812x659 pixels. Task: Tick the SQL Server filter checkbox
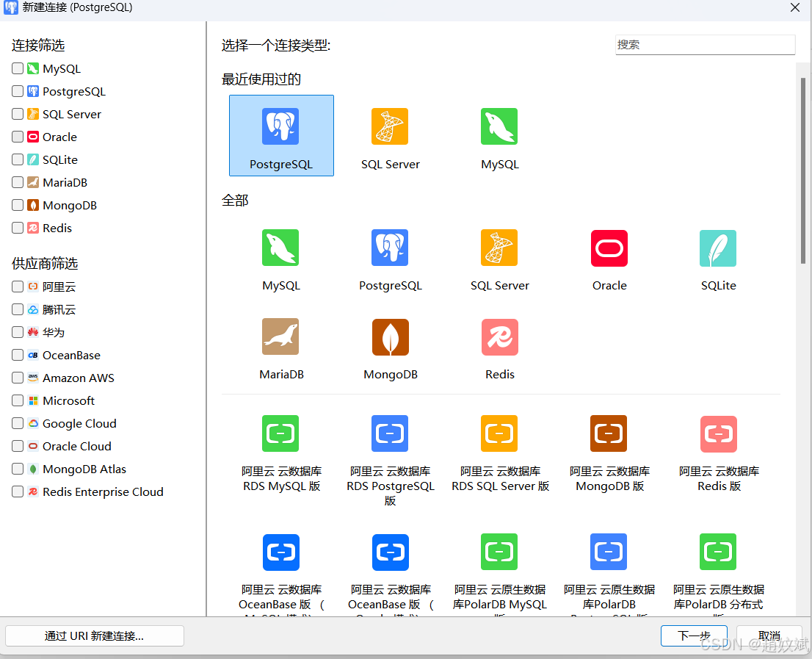coord(18,114)
